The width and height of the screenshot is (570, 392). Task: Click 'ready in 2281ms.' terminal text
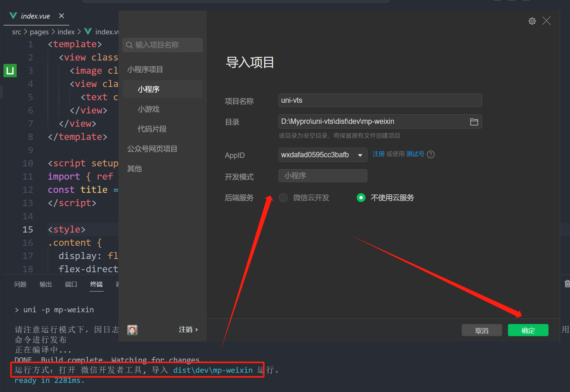pyautogui.click(x=49, y=380)
